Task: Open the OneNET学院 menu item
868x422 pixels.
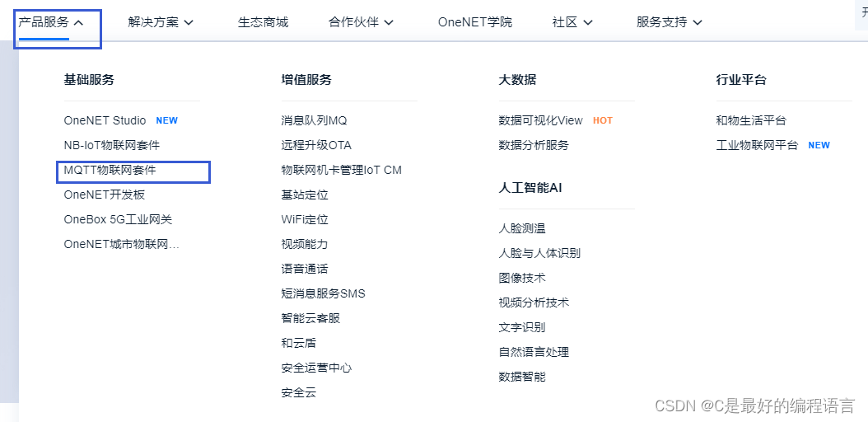Action: coord(475,22)
